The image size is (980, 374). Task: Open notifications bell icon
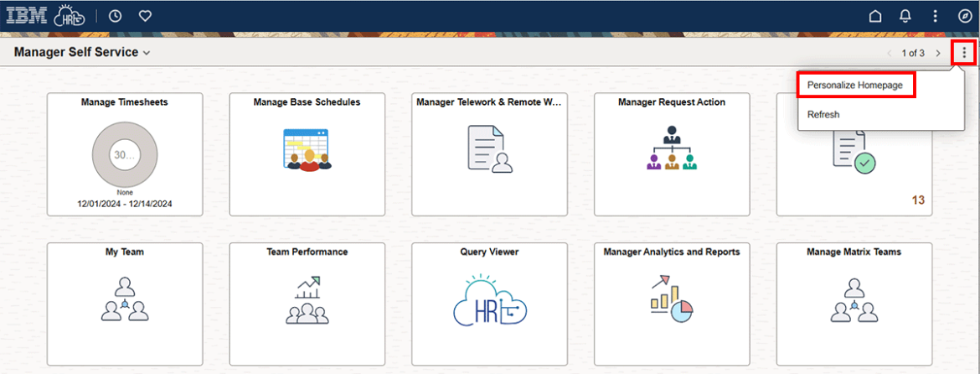905,16
